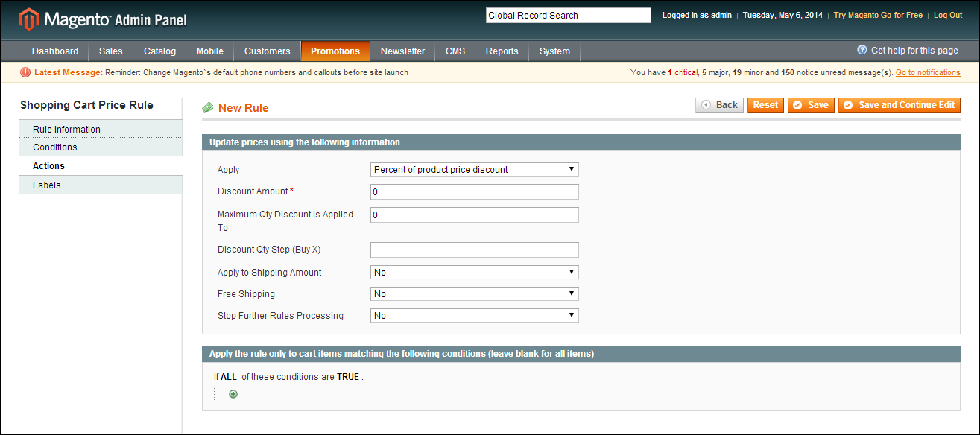Open the Promotions menu
Image resolution: width=980 pixels, height=435 pixels.
[335, 51]
